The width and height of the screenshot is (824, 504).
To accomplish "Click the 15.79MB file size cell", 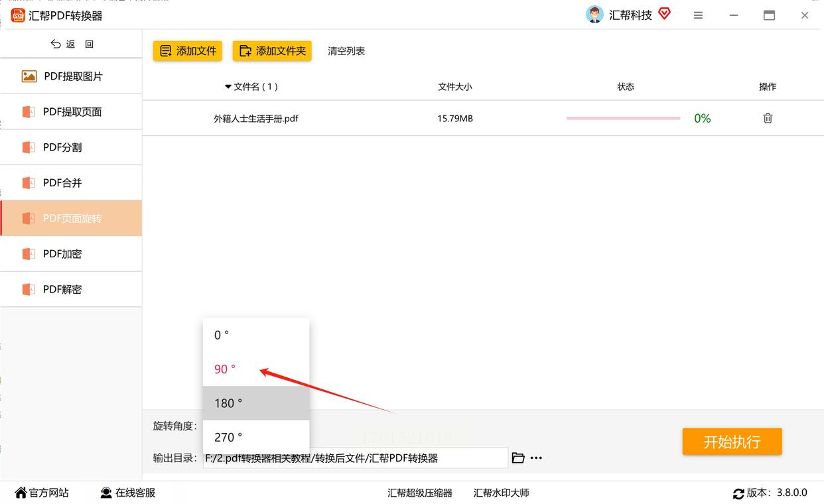I will pos(455,119).
